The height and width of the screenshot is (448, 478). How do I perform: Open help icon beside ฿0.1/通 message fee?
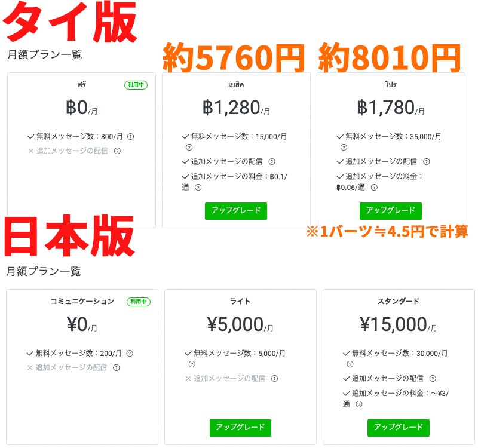click(x=198, y=188)
